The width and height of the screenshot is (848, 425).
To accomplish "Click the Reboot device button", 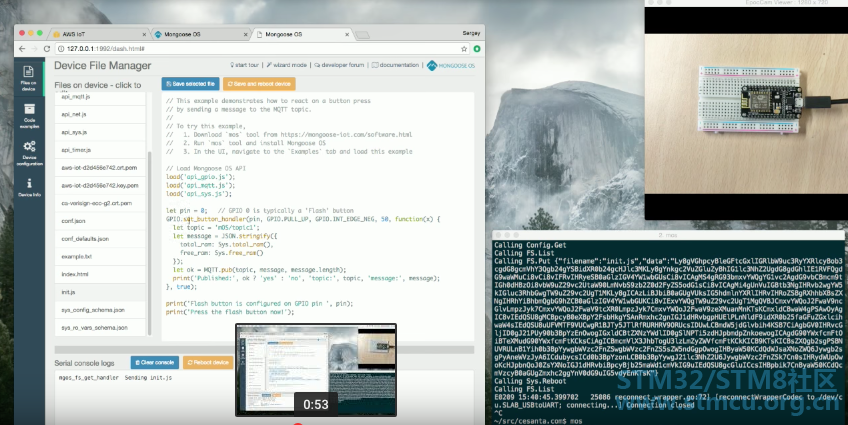I will click(208, 362).
